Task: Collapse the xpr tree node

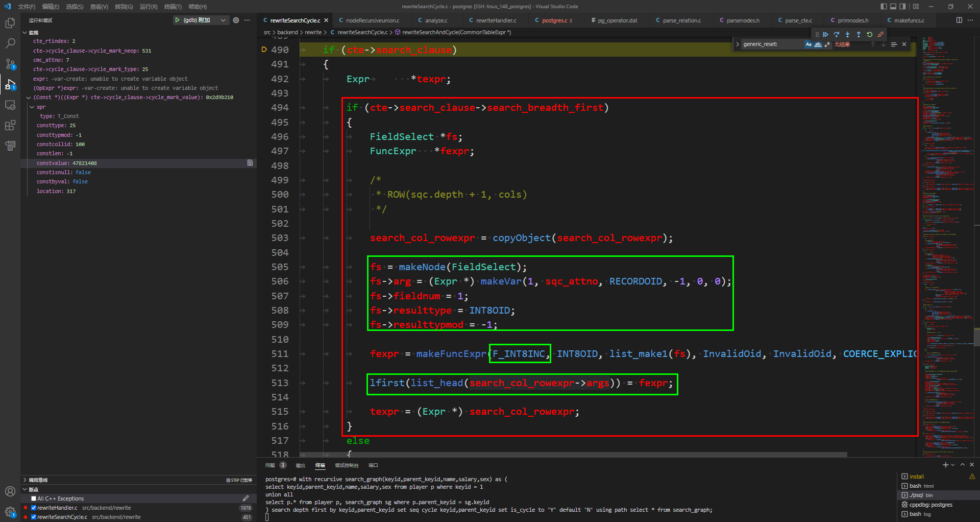Action: point(32,107)
